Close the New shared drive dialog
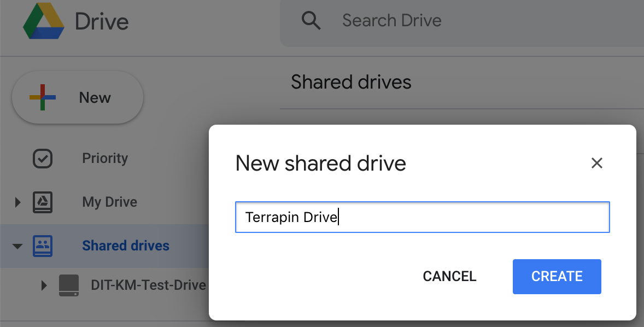 597,163
